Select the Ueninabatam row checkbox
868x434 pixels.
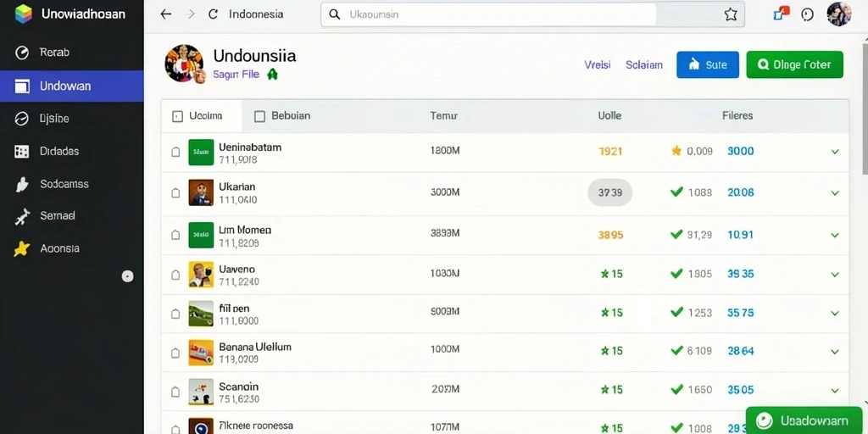[175, 152]
